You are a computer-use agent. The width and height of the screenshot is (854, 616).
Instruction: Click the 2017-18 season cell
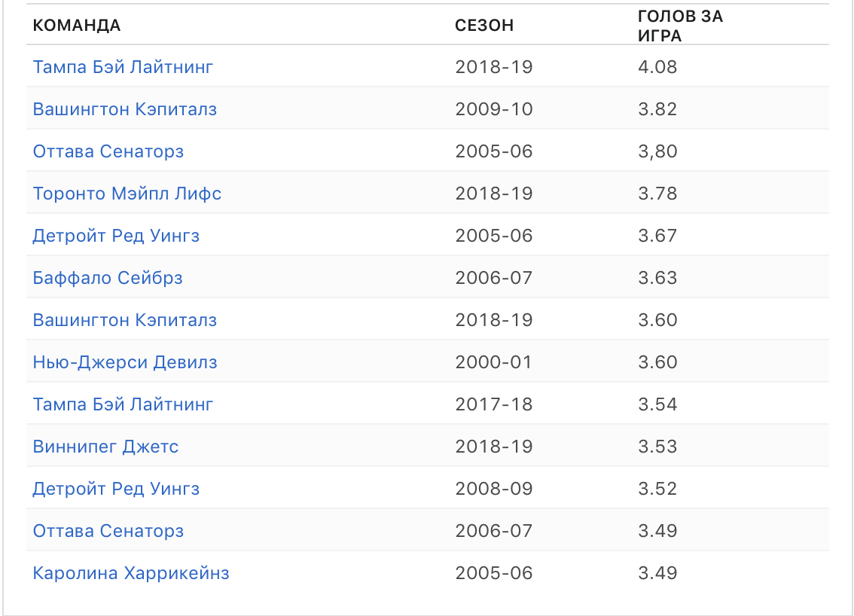(x=493, y=404)
